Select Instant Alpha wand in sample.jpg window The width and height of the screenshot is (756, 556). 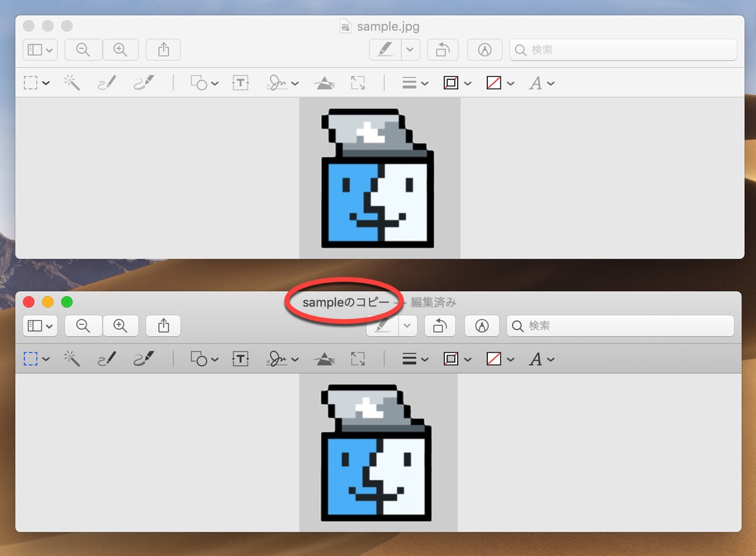click(x=72, y=83)
